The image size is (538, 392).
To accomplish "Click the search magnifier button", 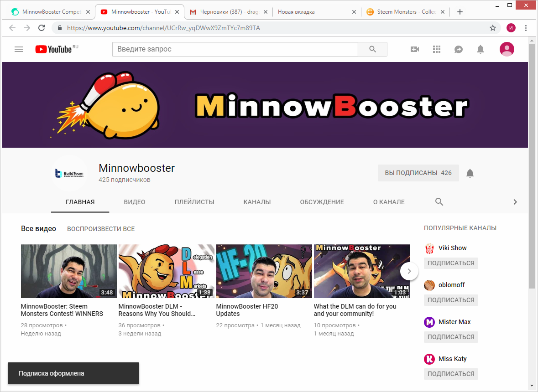I will coord(373,49).
